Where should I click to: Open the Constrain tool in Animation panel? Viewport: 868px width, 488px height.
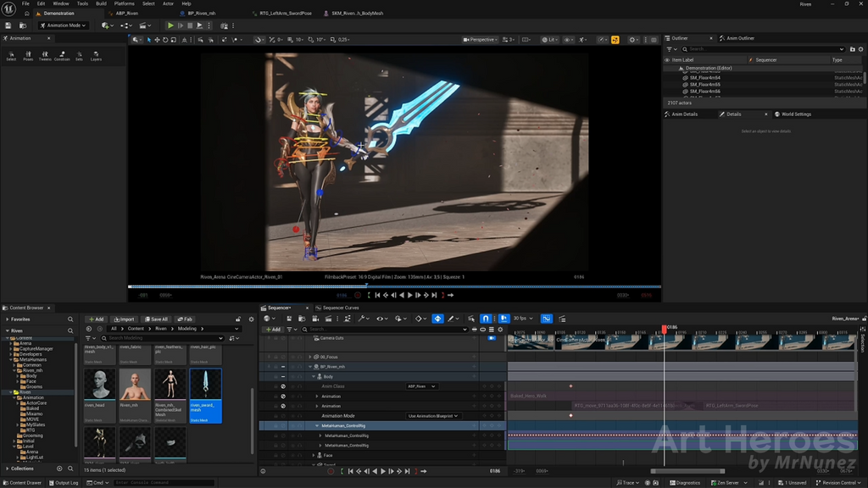(62, 56)
